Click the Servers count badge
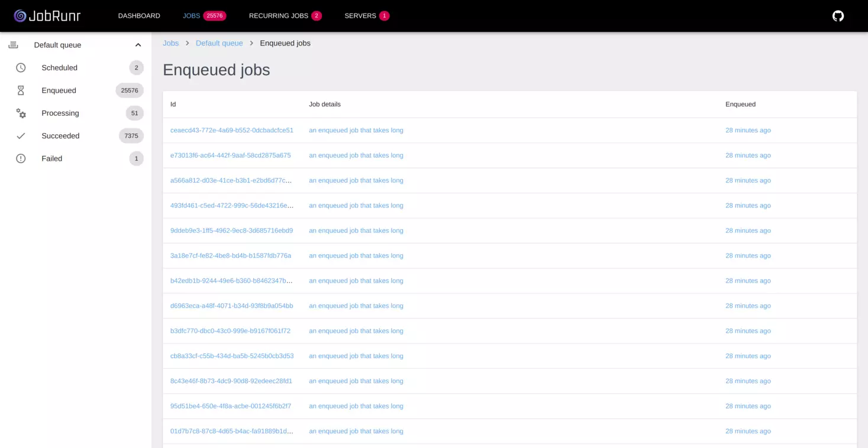The width and height of the screenshot is (868, 448). [385, 16]
